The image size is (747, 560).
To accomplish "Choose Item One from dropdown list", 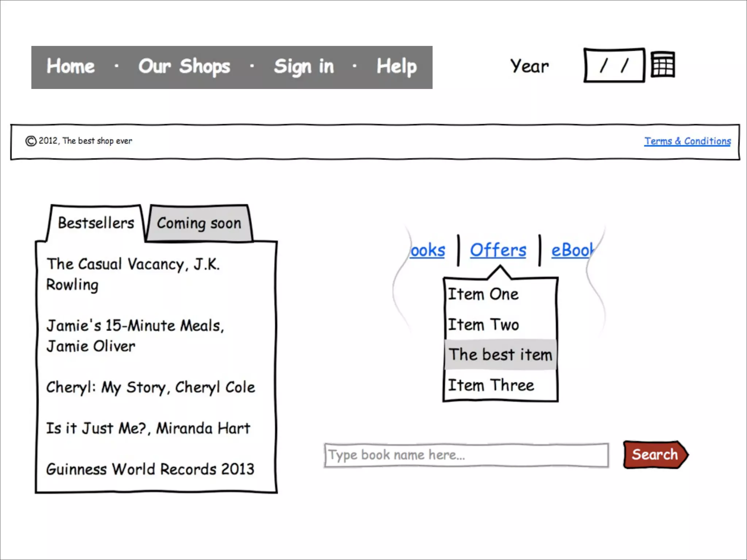I will [x=483, y=294].
